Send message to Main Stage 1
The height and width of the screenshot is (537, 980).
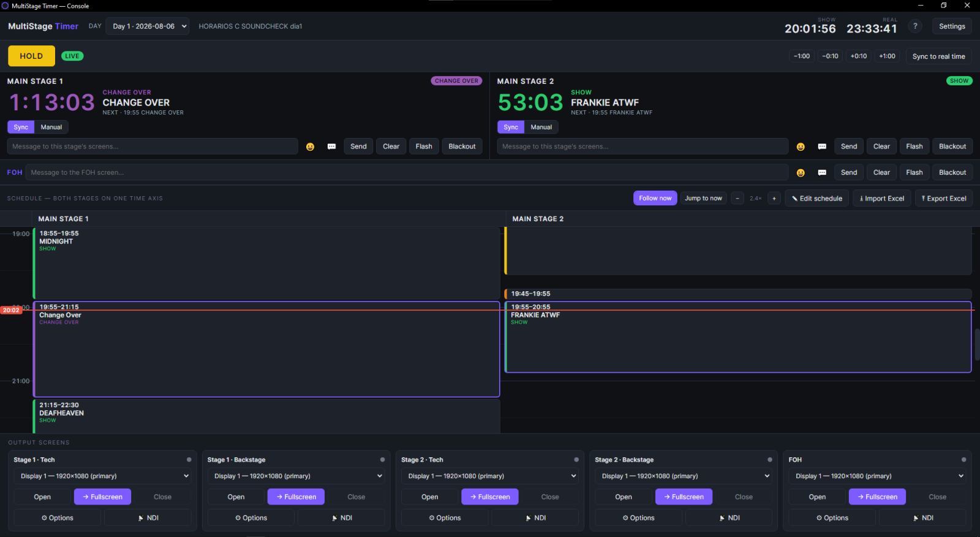[x=358, y=147]
